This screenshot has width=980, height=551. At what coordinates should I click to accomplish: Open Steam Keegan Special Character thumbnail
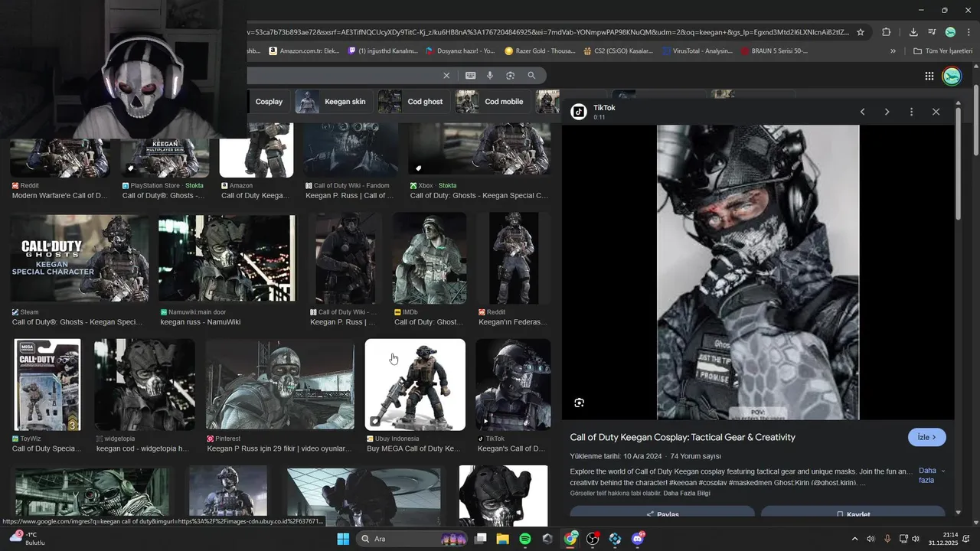point(80,258)
